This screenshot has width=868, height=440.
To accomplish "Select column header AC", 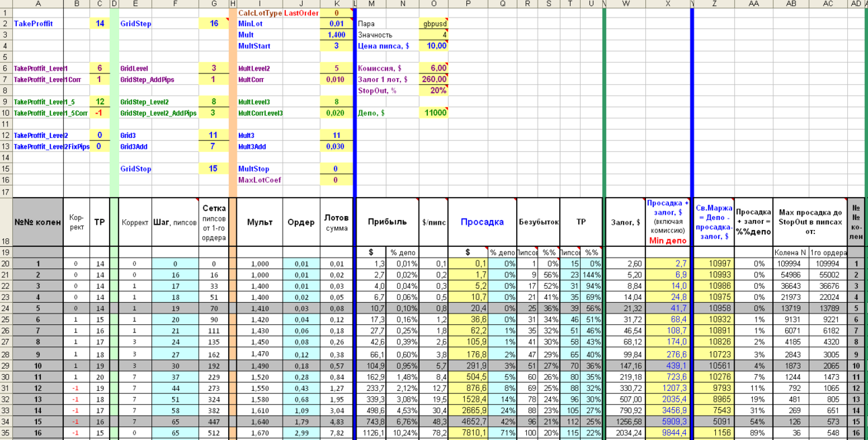I will pos(829,4).
